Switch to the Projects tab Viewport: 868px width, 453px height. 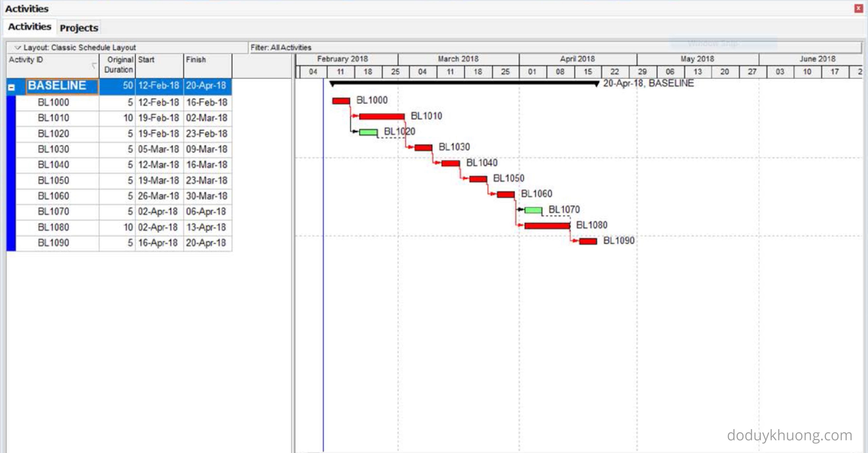click(79, 28)
